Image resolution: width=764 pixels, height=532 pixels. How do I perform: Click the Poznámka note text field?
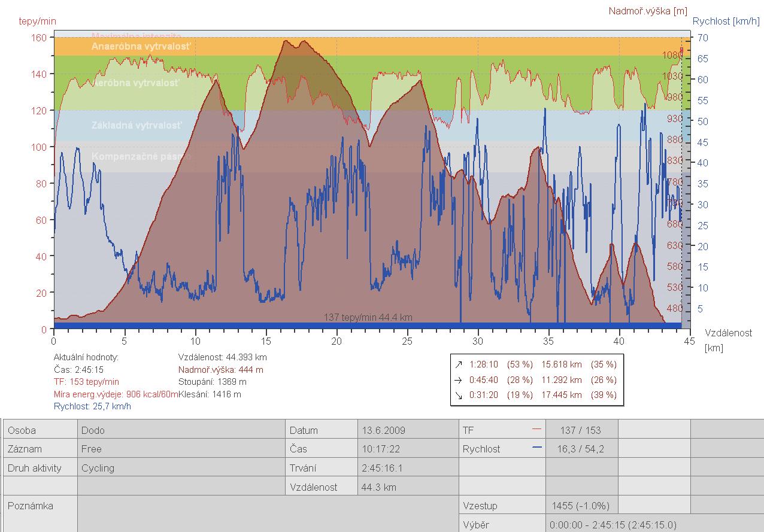coord(268,513)
